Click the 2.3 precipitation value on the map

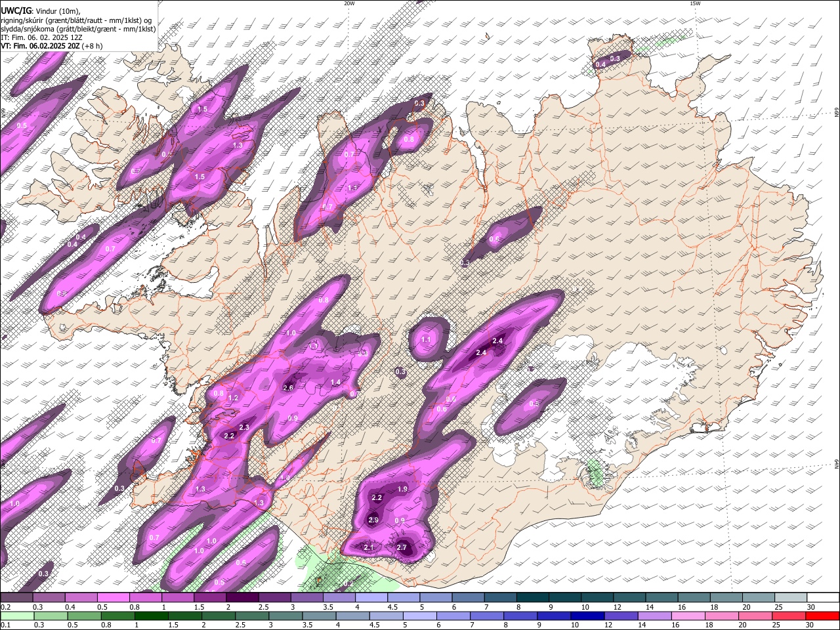[x=244, y=427]
